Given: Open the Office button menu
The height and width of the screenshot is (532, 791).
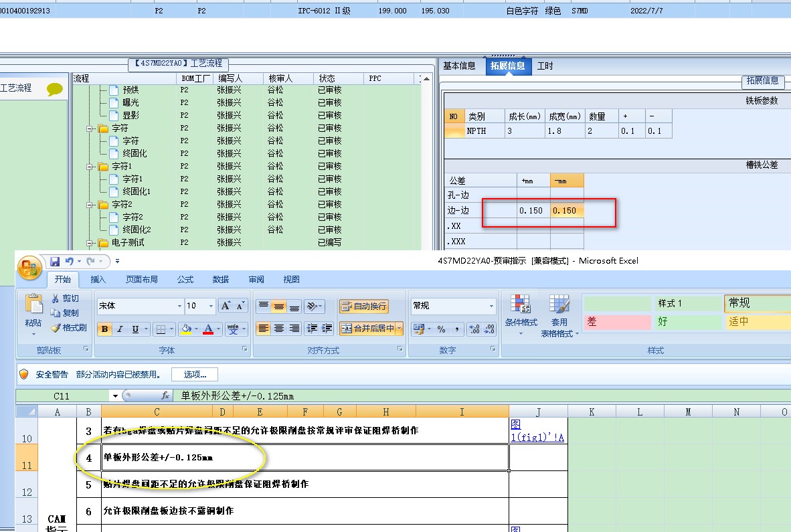Looking at the screenshot, I should pyautogui.click(x=29, y=267).
